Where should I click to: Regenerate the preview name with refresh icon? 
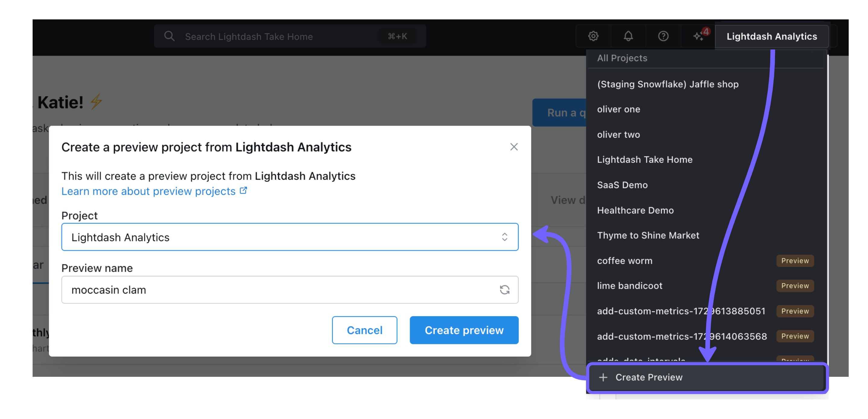pyautogui.click(x=504, y=290)
